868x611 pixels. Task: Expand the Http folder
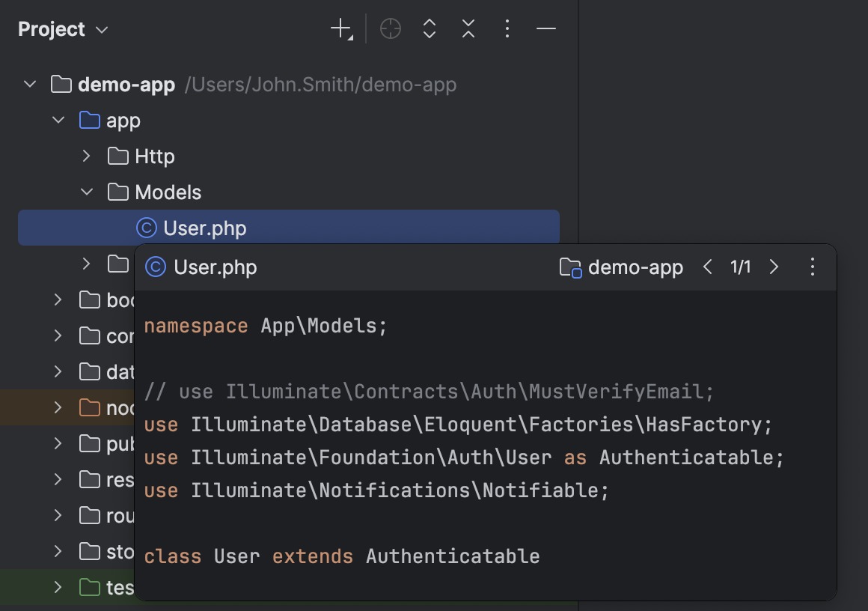coord(85,156)
